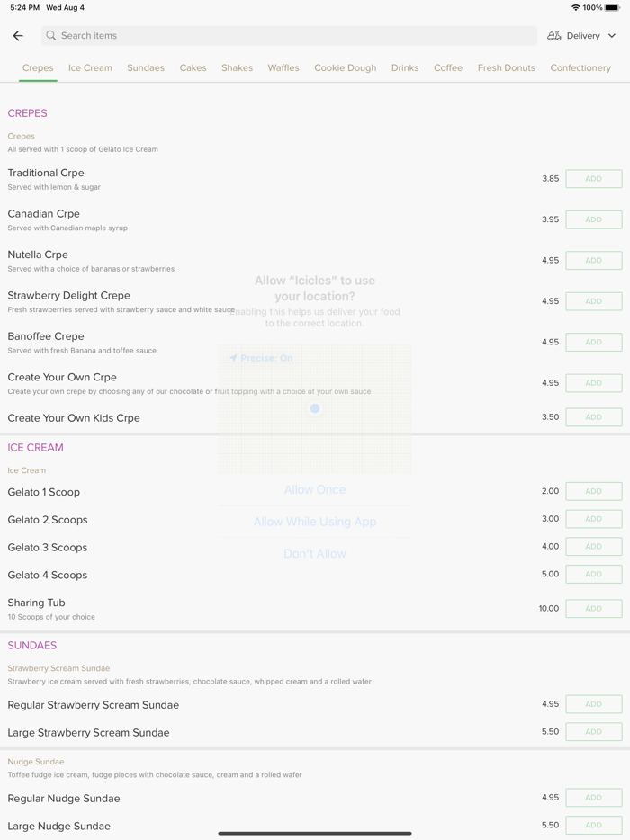The image size is (630, 840).
Task: Click the search magnifier icon
Action: [51, 36]
